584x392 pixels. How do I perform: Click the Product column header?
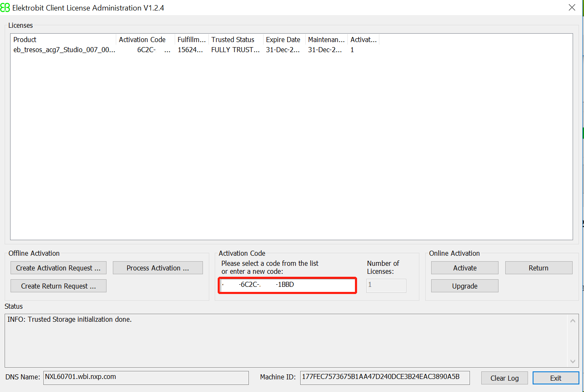(x=63, y=40)
